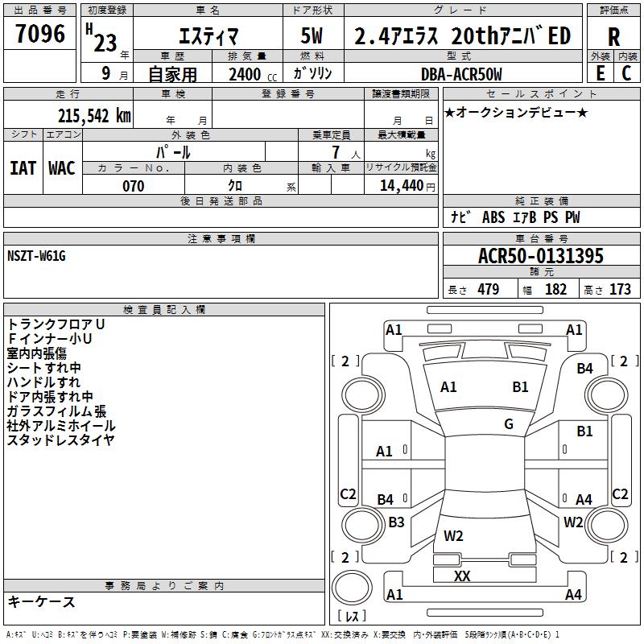
Task: Click width value 182
Action: pos(555,289)
